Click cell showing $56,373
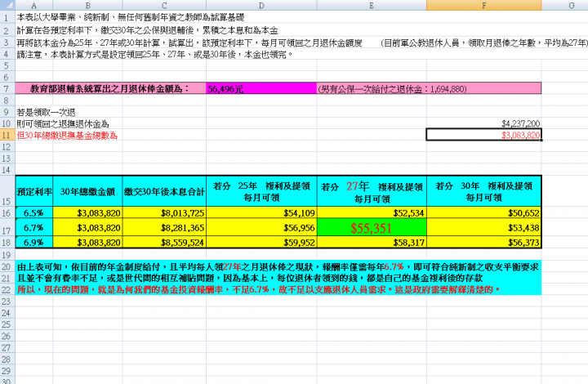 483,243
